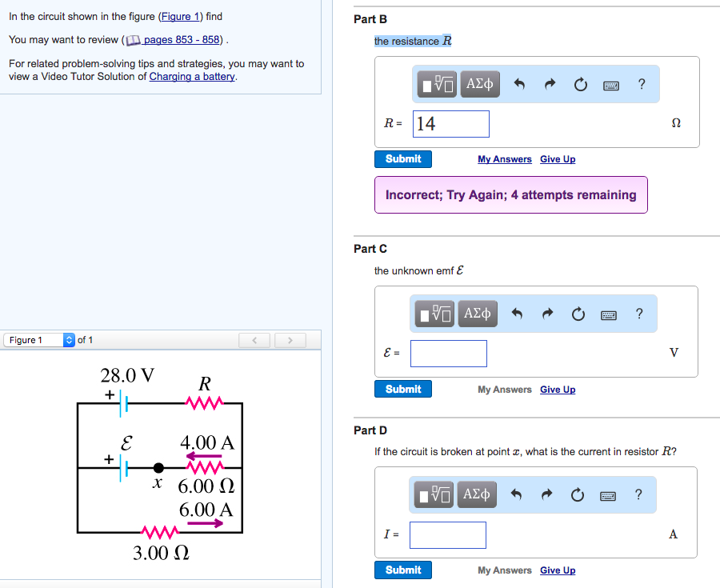Open the Greek symbols palette in Part C
The width and height of the screenshot is (720, 588).
pos(478,314)
